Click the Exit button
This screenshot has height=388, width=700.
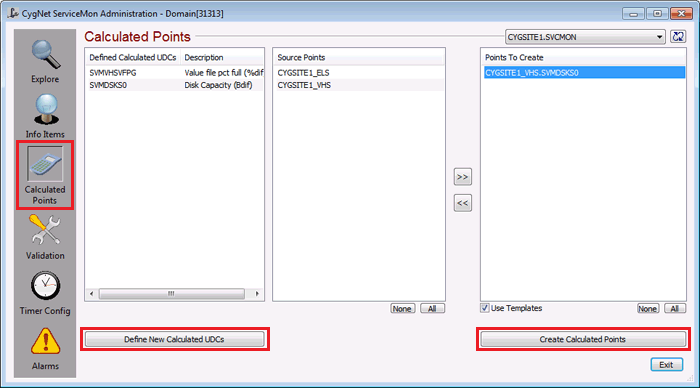[x=667, y=365]
